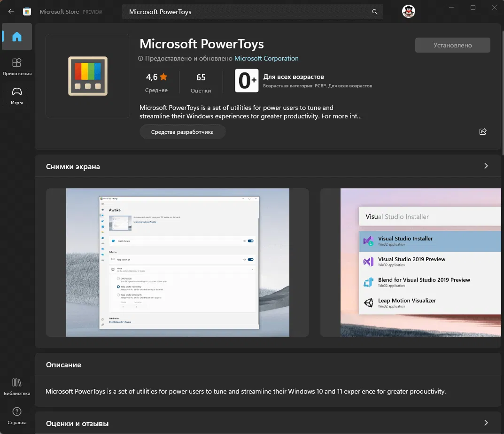Go back with the back arrow

click(11, 12)
